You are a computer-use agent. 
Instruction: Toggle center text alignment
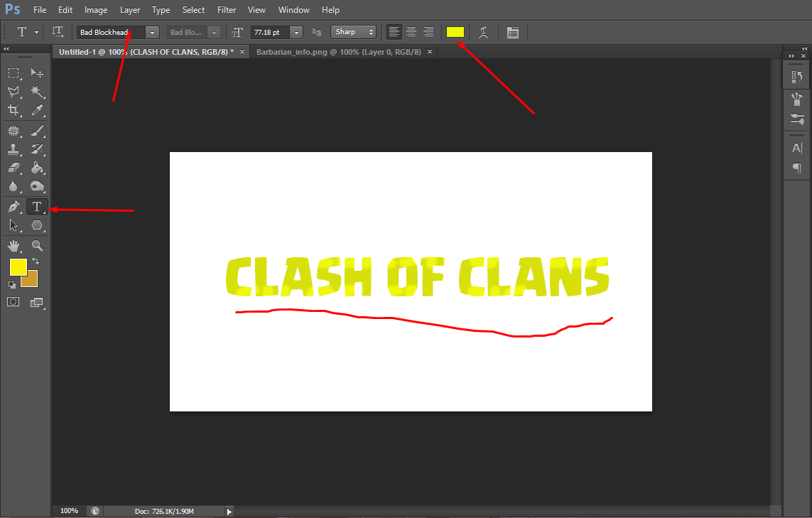(411, 31)
